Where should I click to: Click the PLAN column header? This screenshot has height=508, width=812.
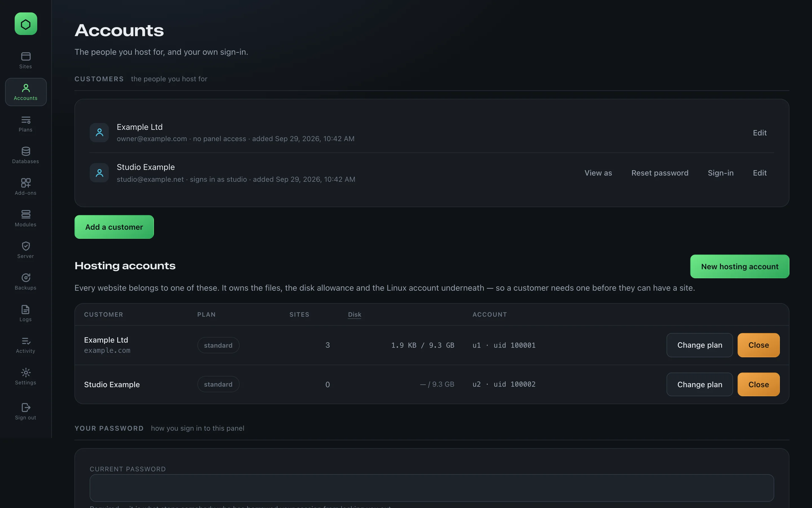(x=206, y=314)
